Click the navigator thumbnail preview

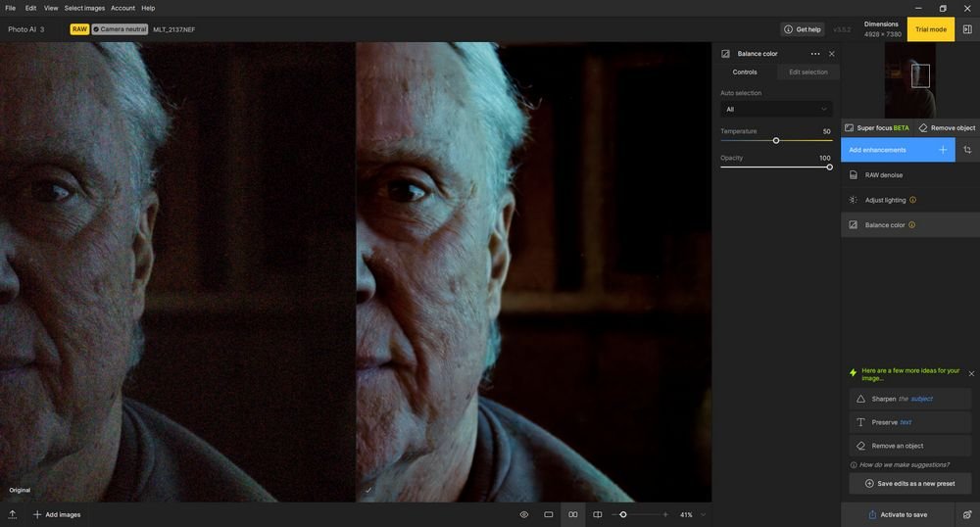pyautogui.click(x=910, y=80)
